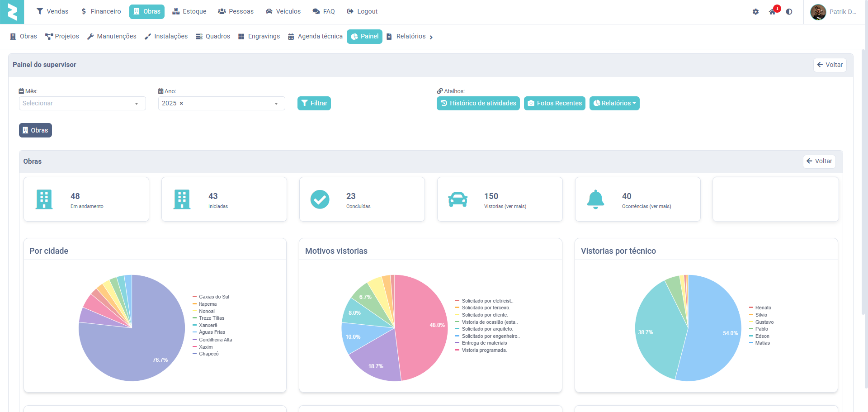Open user profile avatar Patrik
868x412 pixels.
pos(818,12)
